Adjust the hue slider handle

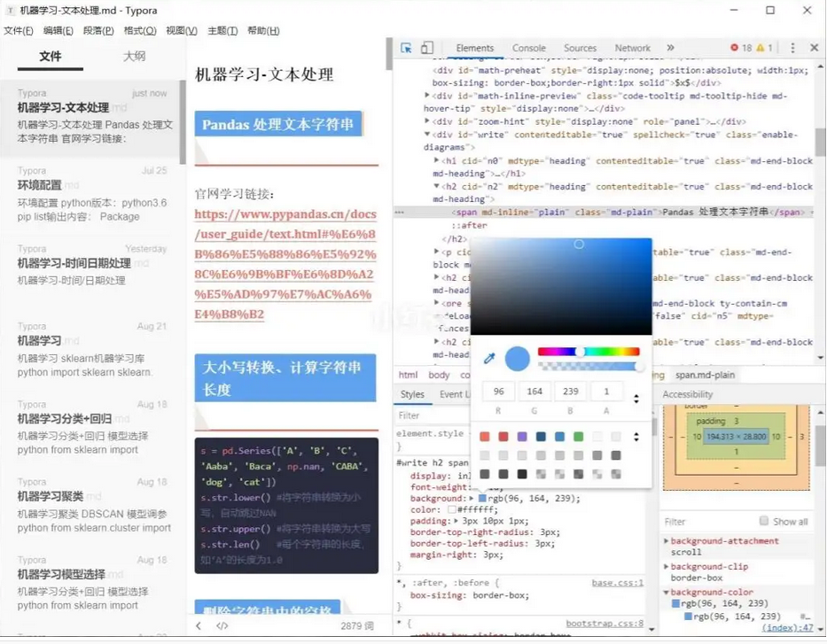click(580, 352)
